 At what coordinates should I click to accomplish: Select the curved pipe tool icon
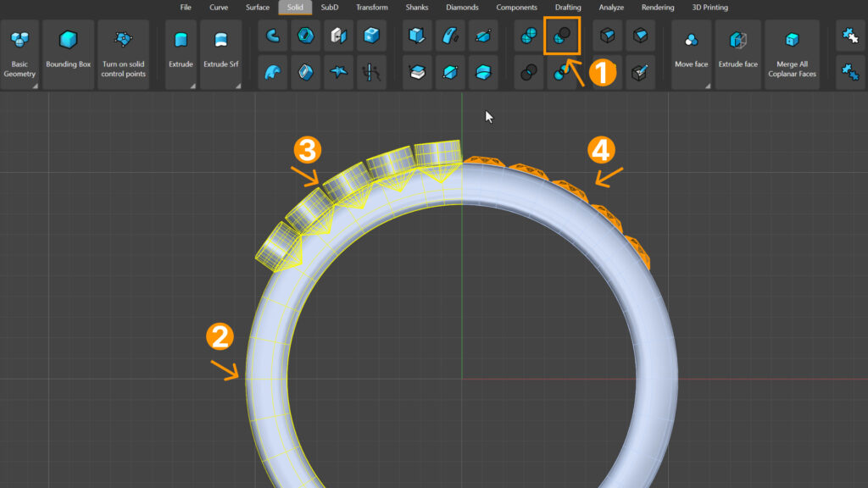pyautogui.click(x=273, y=36)
